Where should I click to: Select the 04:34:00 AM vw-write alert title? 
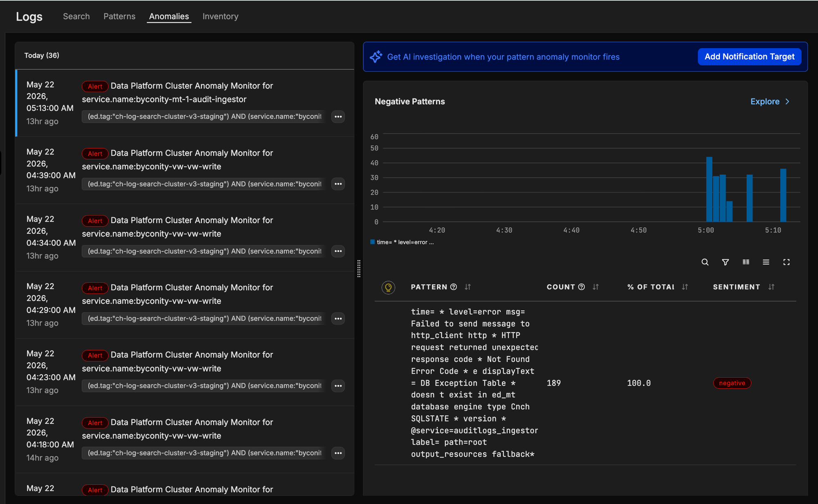pyautogui.click(x=178, y=227)
